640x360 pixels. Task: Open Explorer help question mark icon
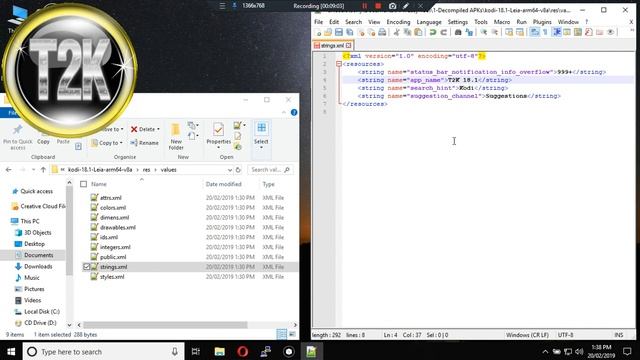pos(294,112)
